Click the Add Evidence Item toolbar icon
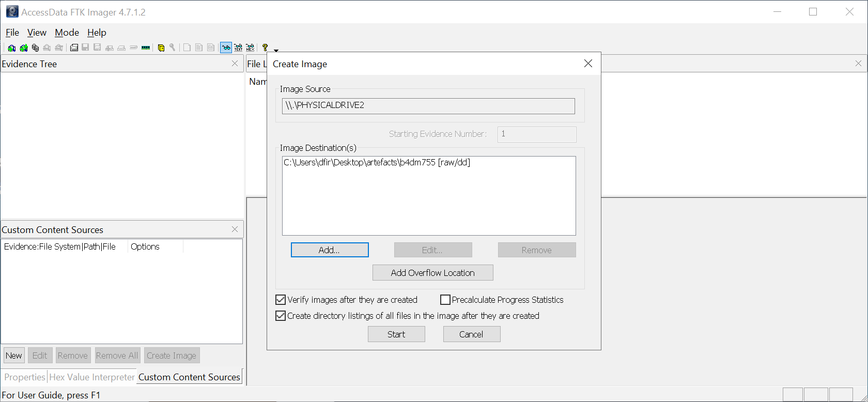 (11, 48)
